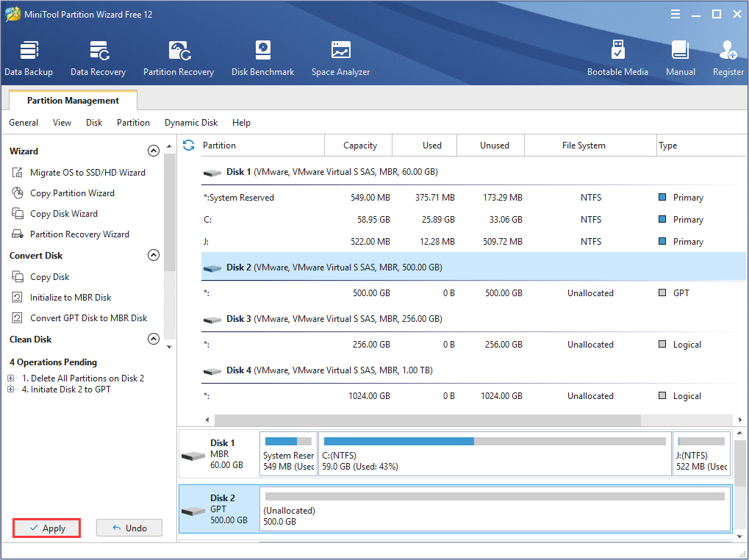Open the Data Backup tool
The height and width of the screenshot is (560, 749).
tap(29, 59)
